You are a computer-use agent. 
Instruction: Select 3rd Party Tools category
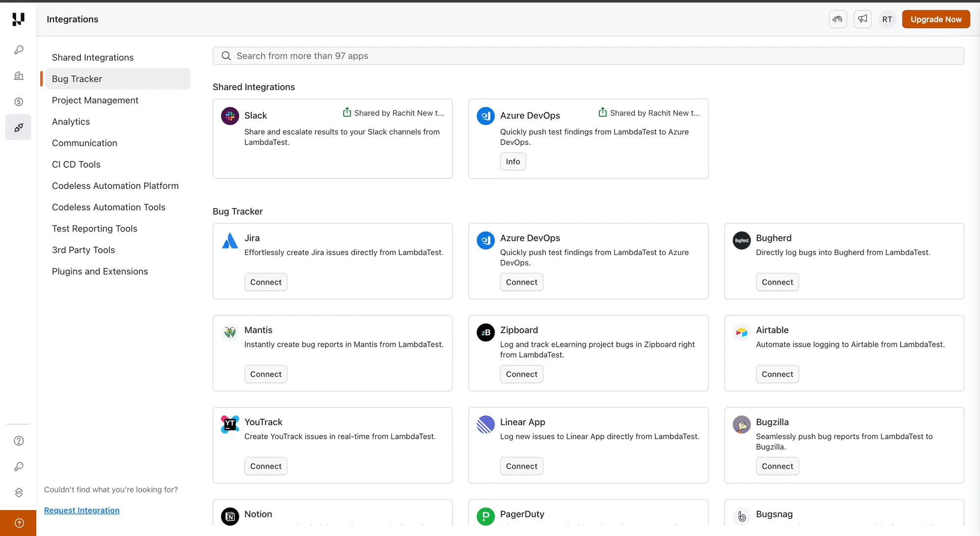coord(118,250)
